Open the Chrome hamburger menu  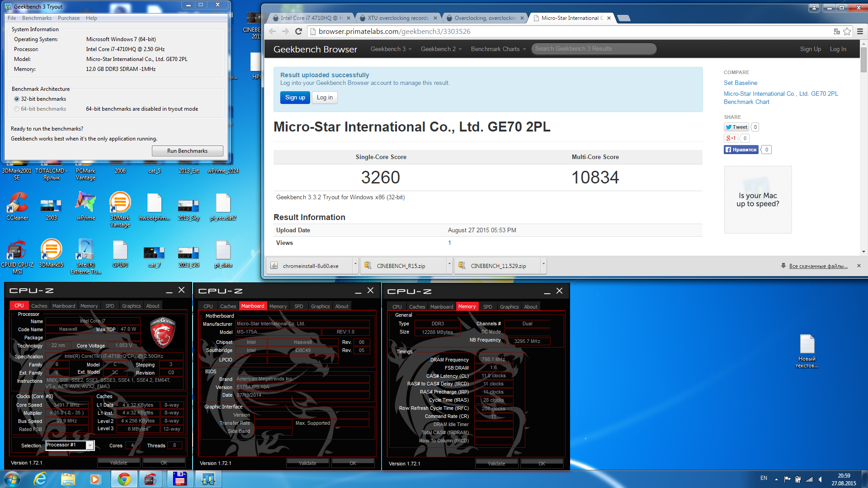click(x=860, y=31)
